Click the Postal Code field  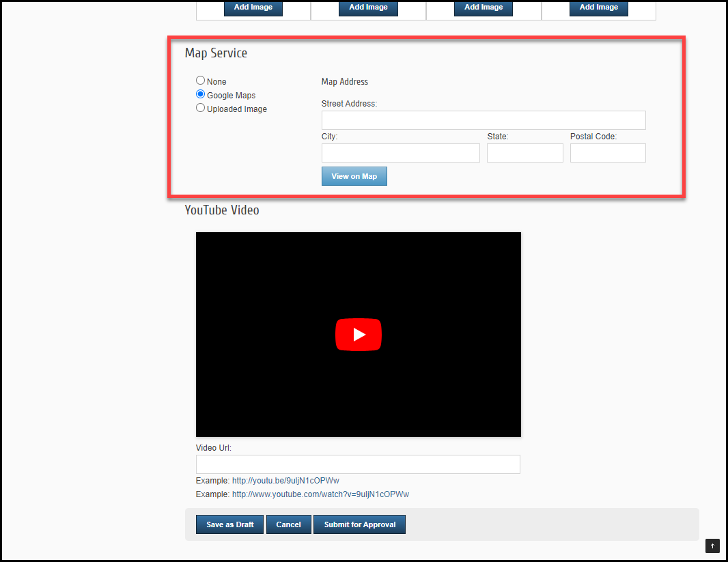[x=607, y=153]
